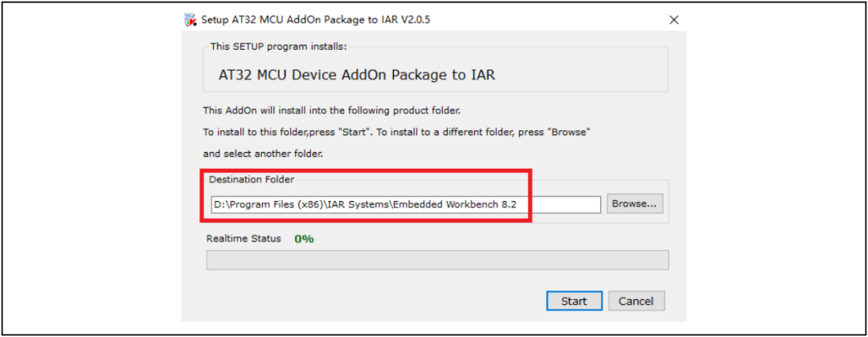Click the Destination Folder group label

coord(252,179)
